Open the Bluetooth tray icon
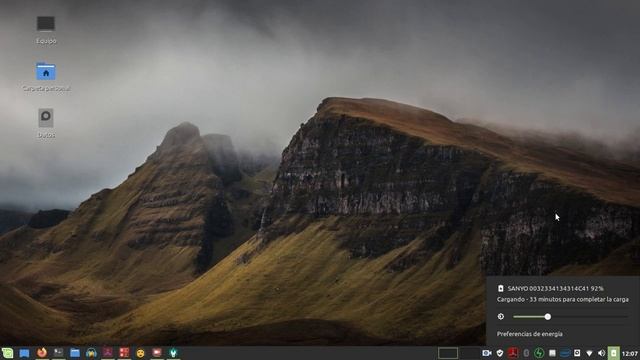Screen dimensions: 640x360 [526, 353]
